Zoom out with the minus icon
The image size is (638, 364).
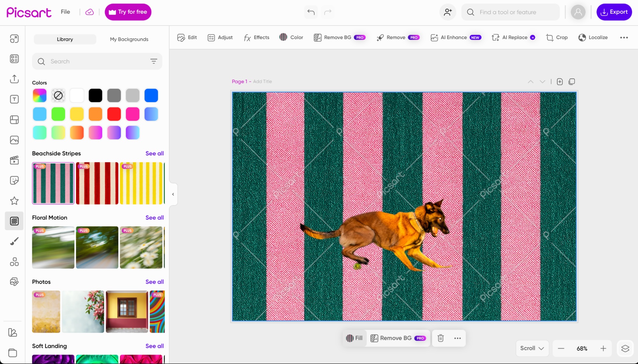click(561, 348)
